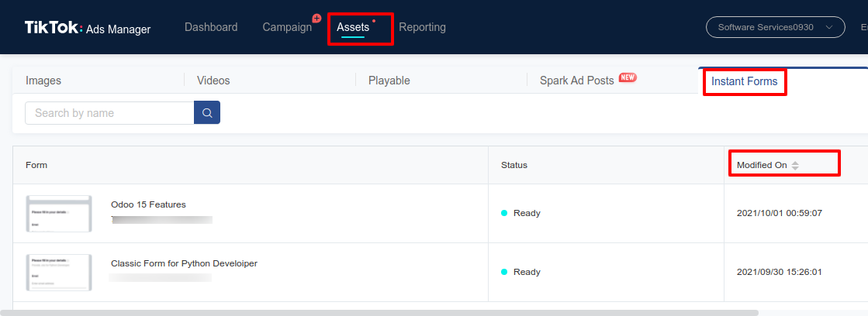Click the NEW badge beside Spark Ad Posts
Screen dimensions: 868x316
(x=628, y=78)
